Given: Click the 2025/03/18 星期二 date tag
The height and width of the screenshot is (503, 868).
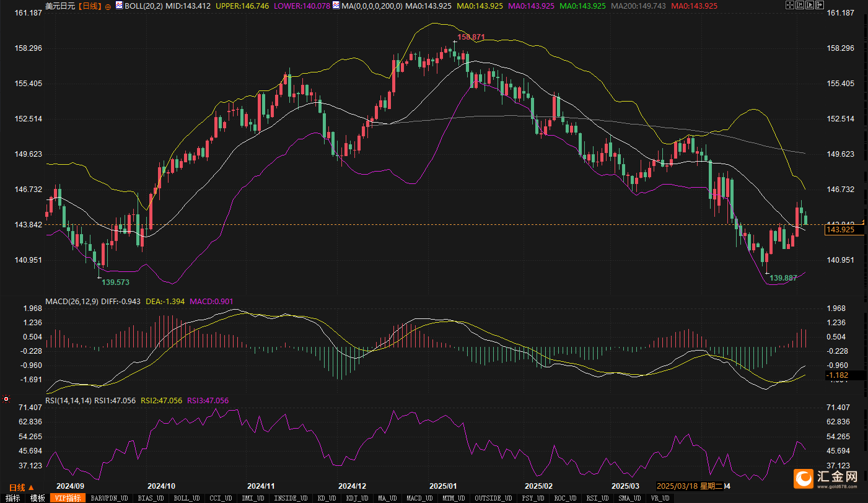Looking at the screenshot, I should 690,487.
